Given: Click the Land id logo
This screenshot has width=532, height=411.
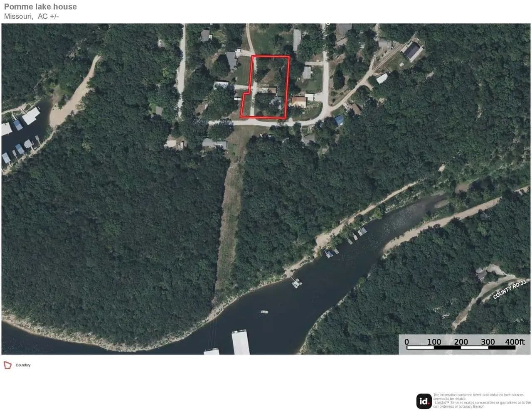Looking at the screenshot, I should click(x=424, y=401).
